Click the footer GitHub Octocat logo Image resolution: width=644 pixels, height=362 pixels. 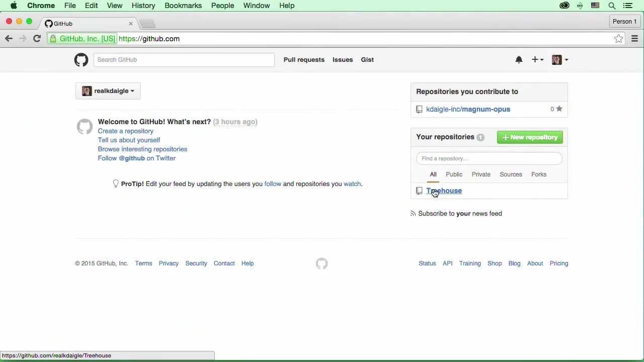321,263
